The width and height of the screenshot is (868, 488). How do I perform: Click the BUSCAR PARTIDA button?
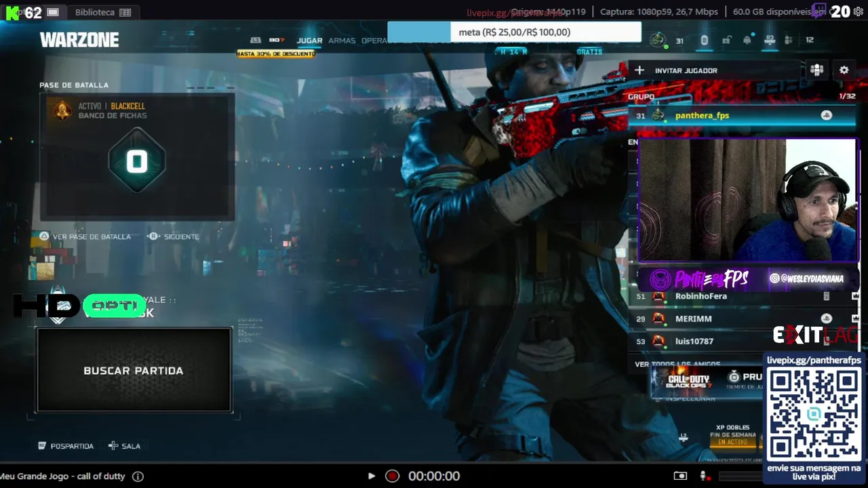click(134, 371)
